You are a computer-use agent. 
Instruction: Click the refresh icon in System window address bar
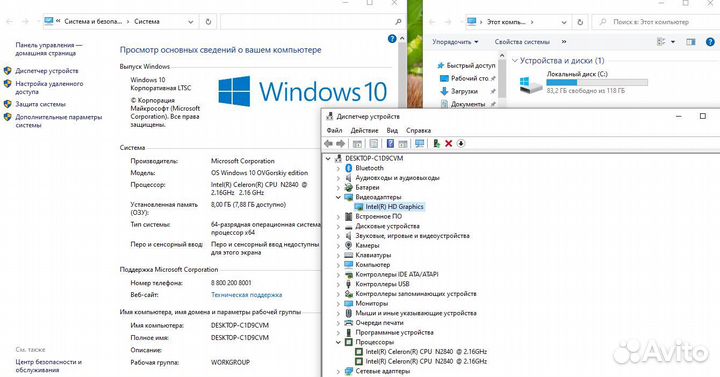click(x=208, y=22)
